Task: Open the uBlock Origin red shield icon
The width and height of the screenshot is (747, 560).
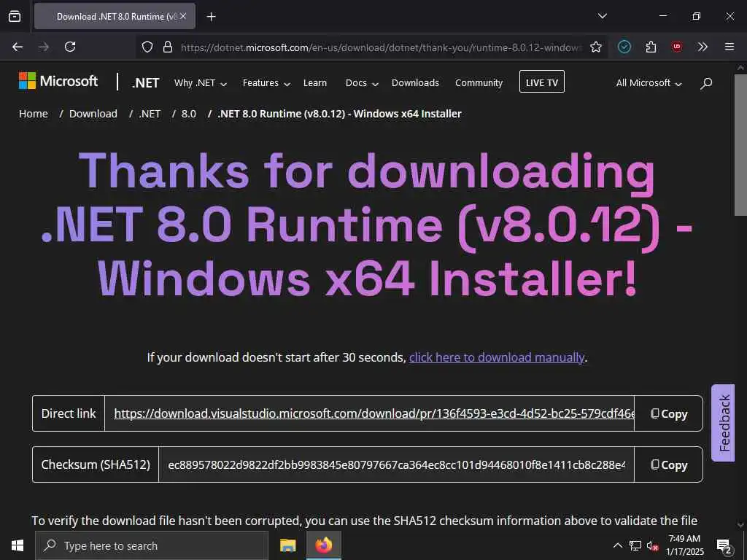Action: click(x=676, y=47)
